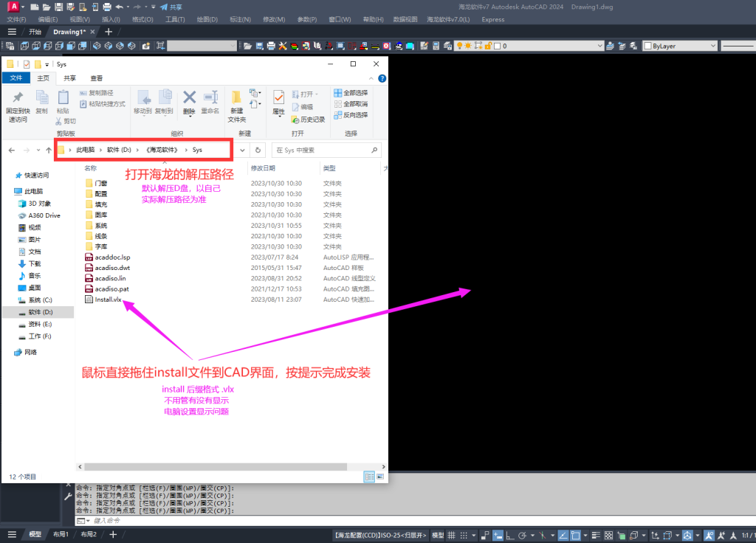Expand the address bar history dropdown
The width and height of the screenshot is (756, 543).
click(x=242, y=151)
